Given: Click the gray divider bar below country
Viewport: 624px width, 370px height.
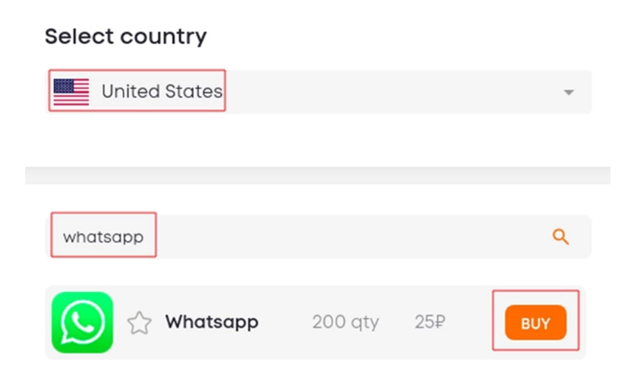Looking at the screenshot, I should 318,175.
